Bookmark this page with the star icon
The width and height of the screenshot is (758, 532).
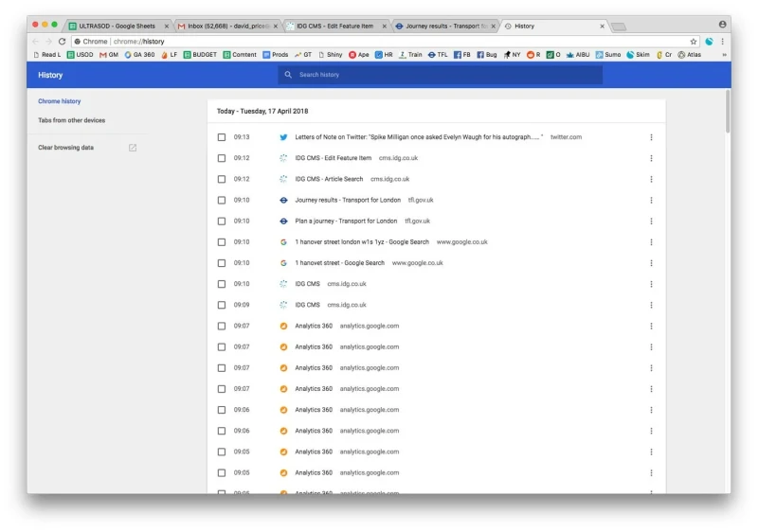(x=694, y=42)
